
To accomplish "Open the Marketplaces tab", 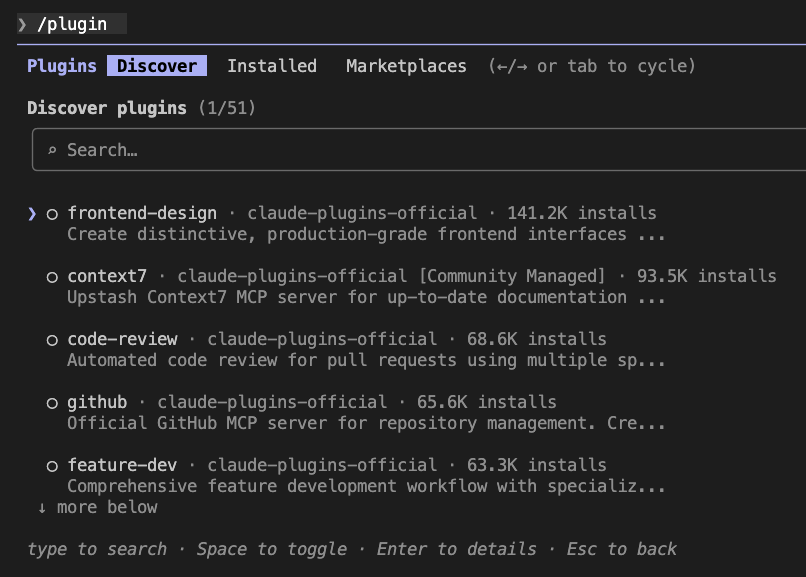I will pos(406,66).
